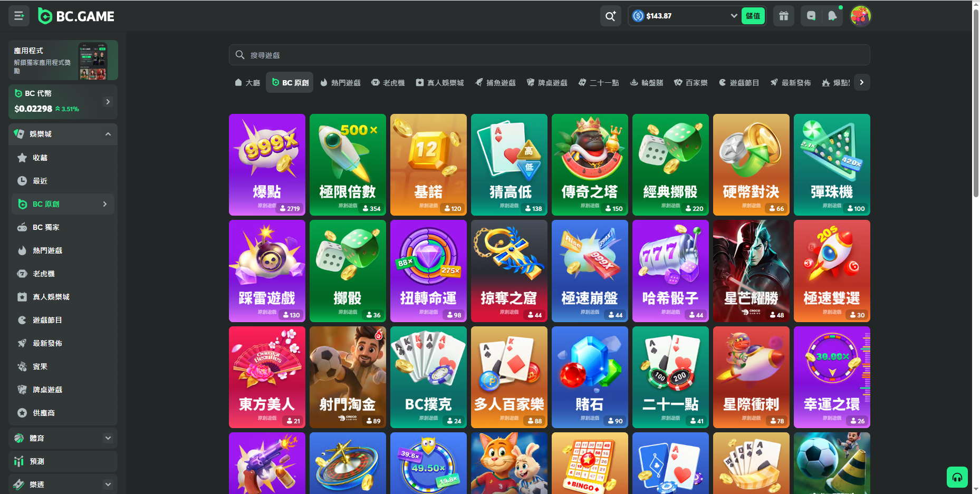Launch the 極速崩盤 game tile
This screenshot has height=494, width=980.
590,271
